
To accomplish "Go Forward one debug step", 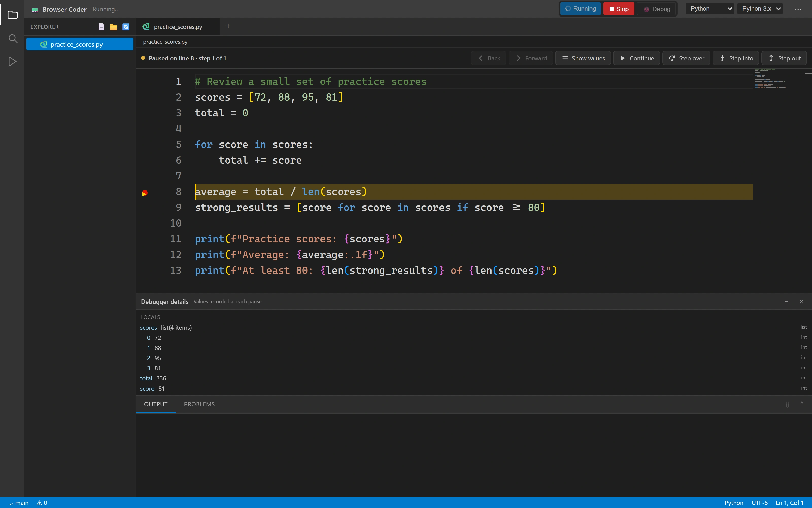I will click(531, 58).
